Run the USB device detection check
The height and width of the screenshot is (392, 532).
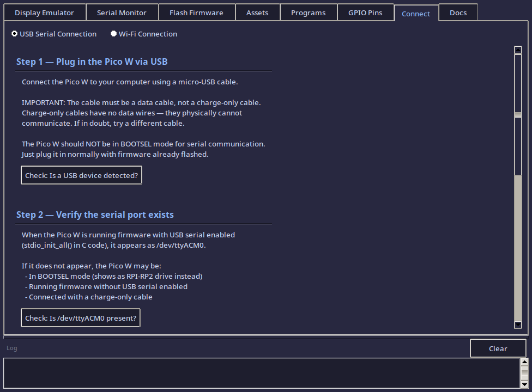pyautogui.click(x=81, y=175)
